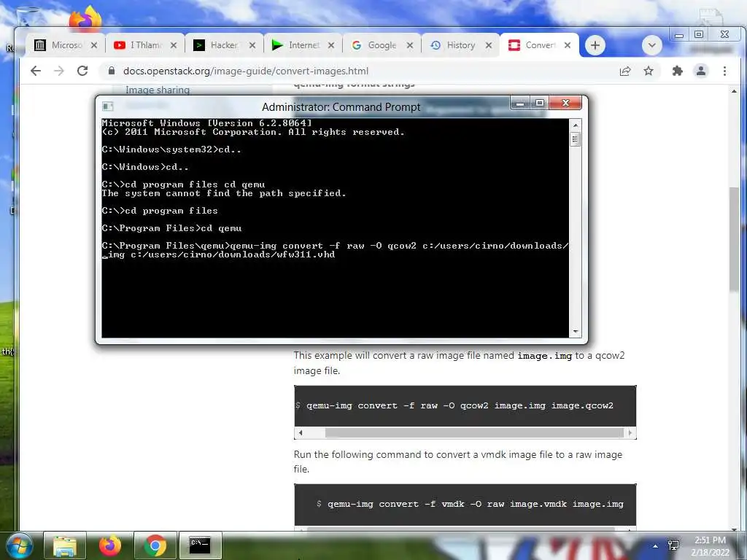This screenshot has width=747, height=560.
Task: Click 'This example will convert a raw image' paragraph
Action: 460,363
